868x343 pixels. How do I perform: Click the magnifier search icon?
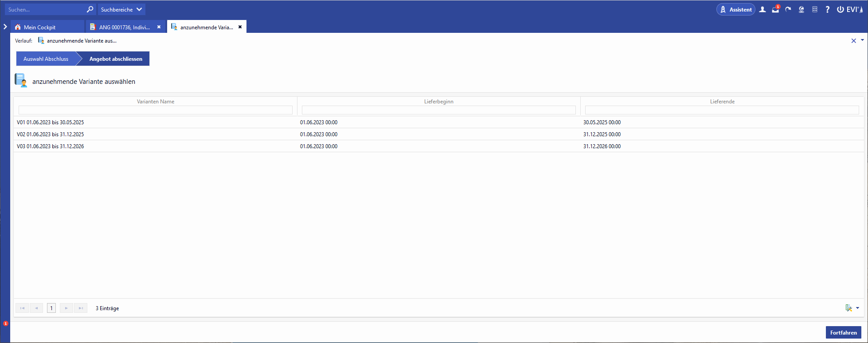coord(90,9)
